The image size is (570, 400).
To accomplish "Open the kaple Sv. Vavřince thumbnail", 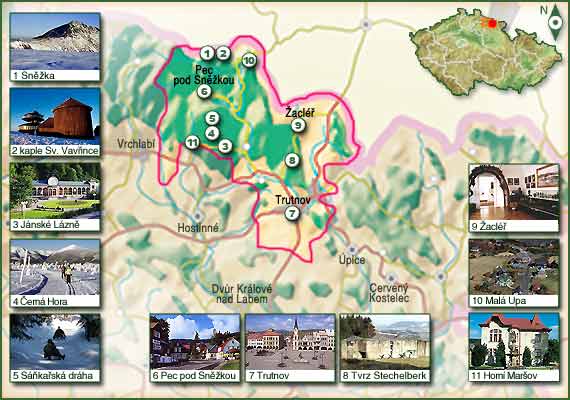I will point(55,116).
